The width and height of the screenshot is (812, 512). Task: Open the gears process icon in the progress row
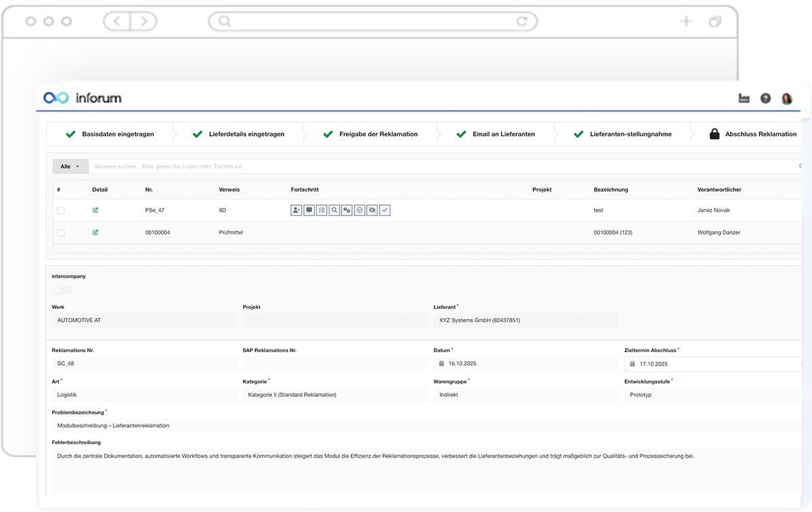(346, 210)
